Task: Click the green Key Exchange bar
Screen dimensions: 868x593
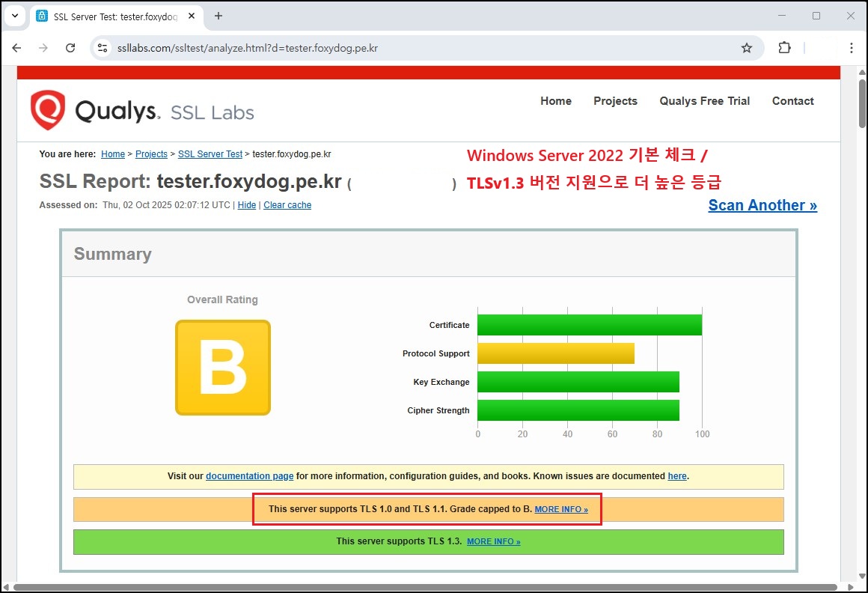Action: point(578,382)
